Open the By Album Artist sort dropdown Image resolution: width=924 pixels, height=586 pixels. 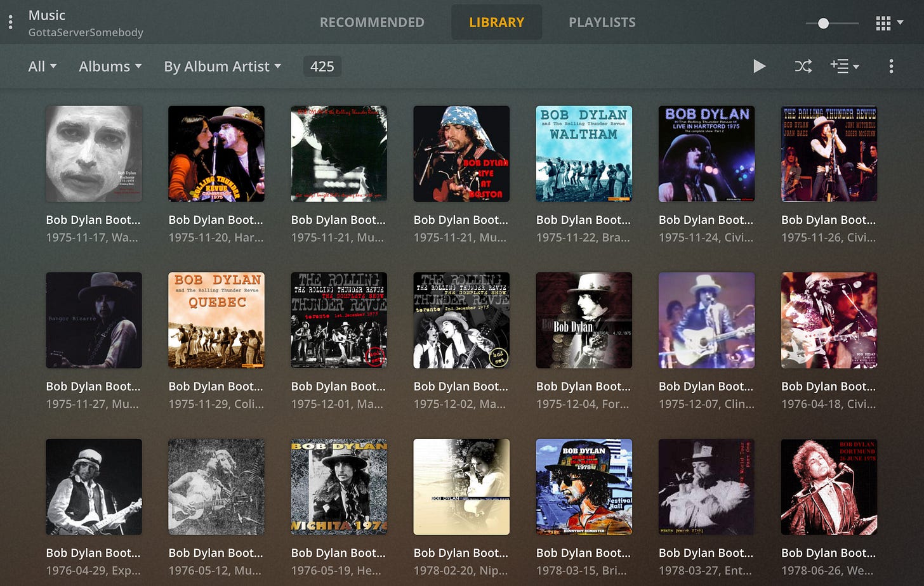click(x=222, y=66)
